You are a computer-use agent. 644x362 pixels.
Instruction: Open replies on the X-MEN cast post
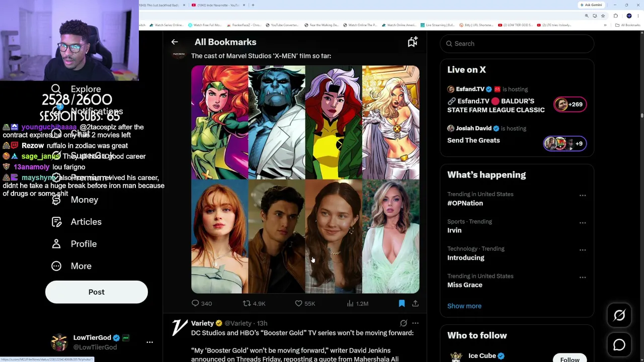click(202, 303)
